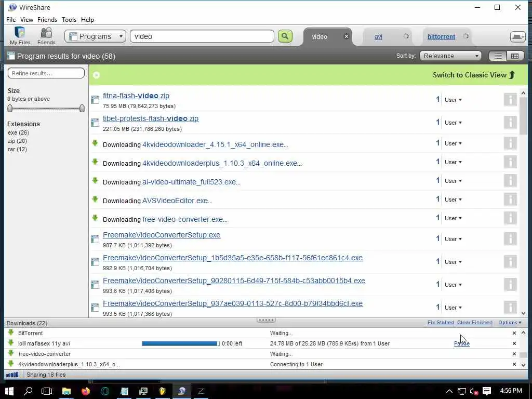Image resolution: width=532 pixels, height=399 pixels.
Task: Open Windows Start menu
Action: (x=9, y=391)
